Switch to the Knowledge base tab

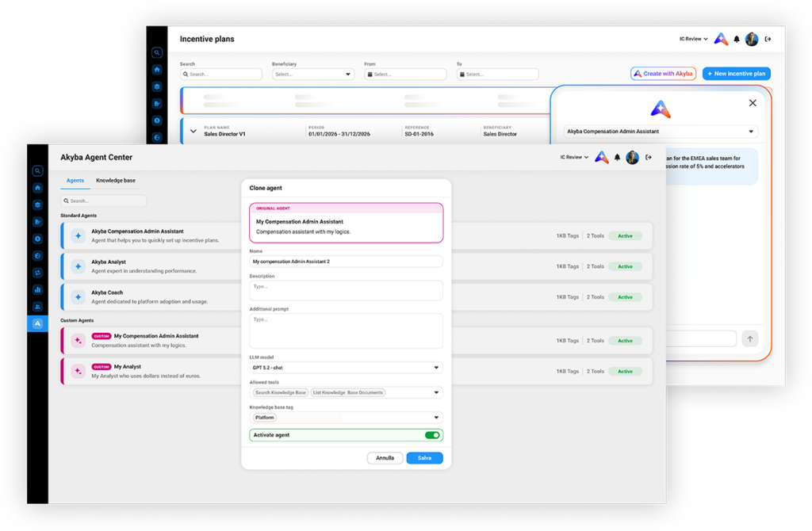click(116, 181)
